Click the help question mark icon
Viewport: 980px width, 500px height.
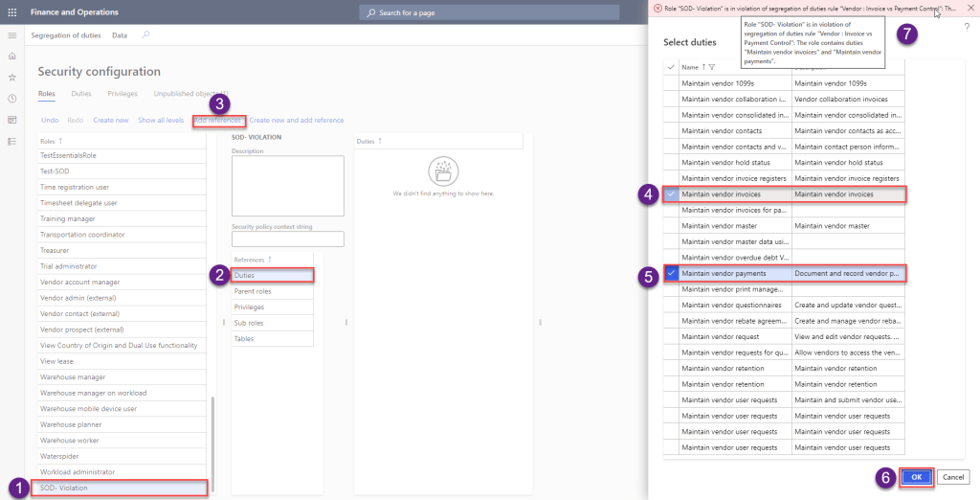966,27
